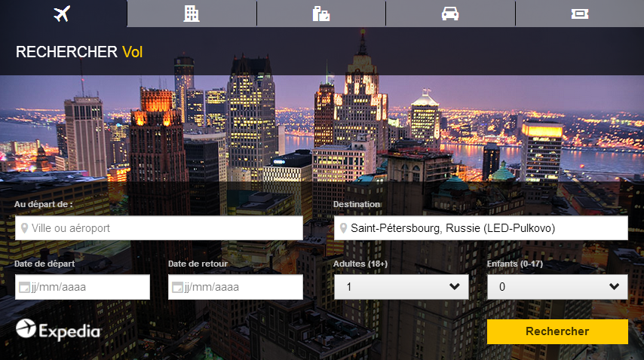Screen dimensions: 644x360
Task: Click the RECHERCHER Vol heading
Action: pos(79,52)
